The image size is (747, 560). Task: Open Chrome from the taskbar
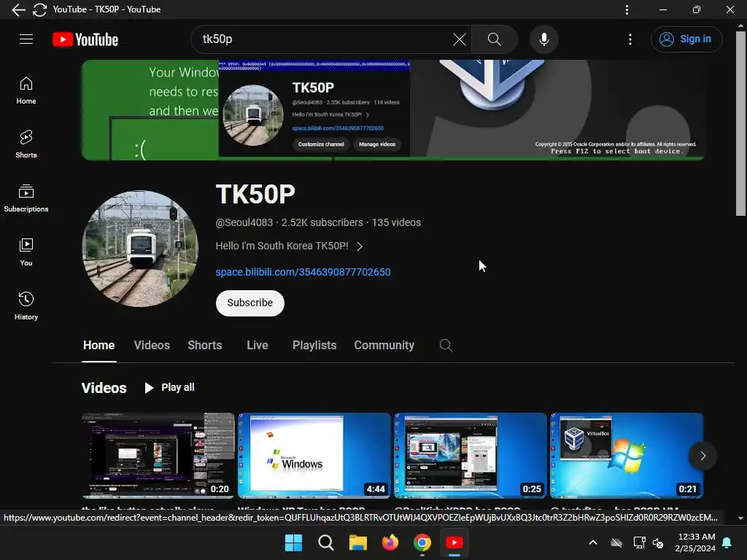422,542
